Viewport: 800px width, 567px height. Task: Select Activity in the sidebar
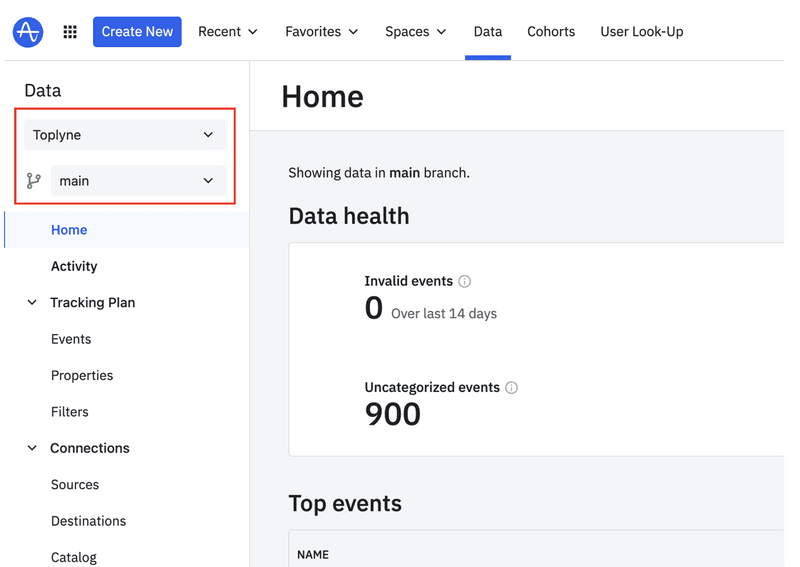(74, 266)
